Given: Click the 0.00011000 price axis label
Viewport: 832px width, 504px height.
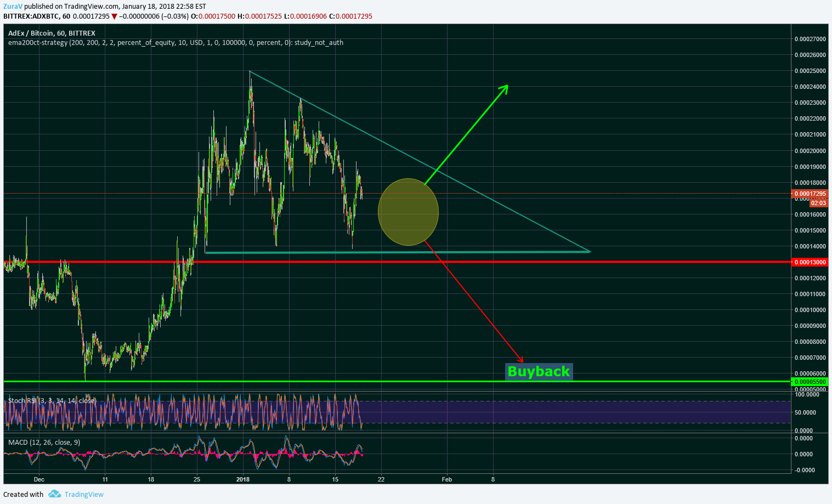Looking at the screenshot, I should pos(810,294).
